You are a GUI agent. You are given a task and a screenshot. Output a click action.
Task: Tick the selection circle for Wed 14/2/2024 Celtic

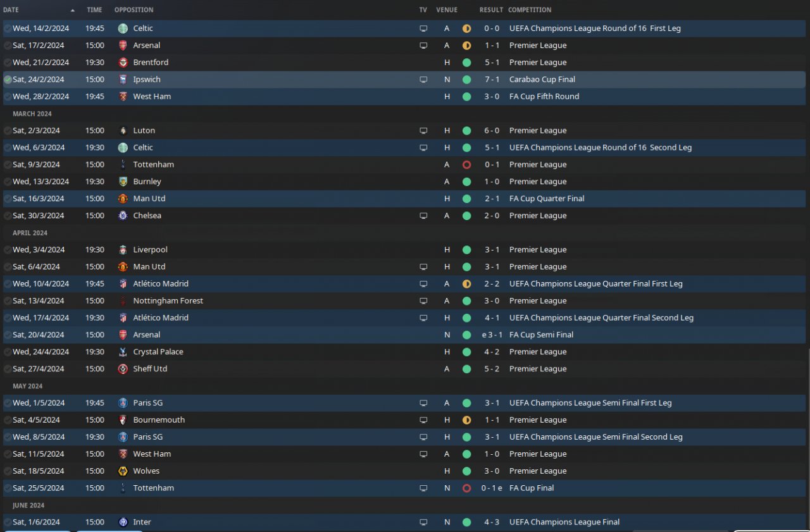(x=8, y=28)
